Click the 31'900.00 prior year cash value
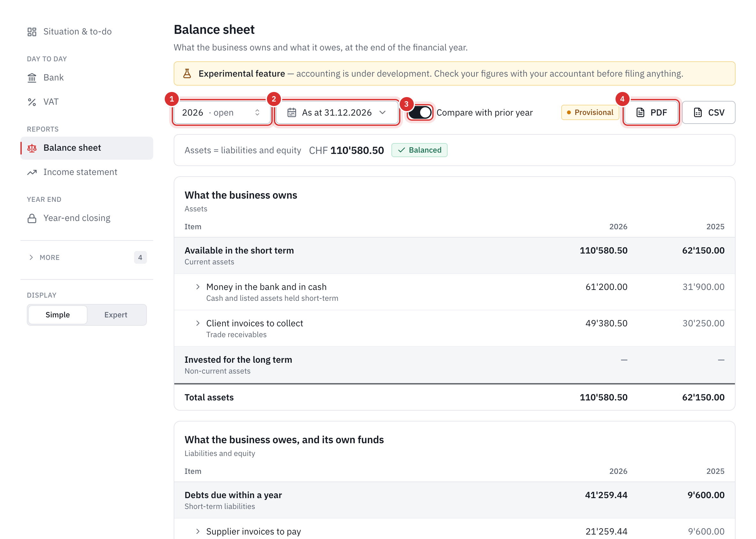The width and height of the screenshot is (756, 539). pos(703,287)
